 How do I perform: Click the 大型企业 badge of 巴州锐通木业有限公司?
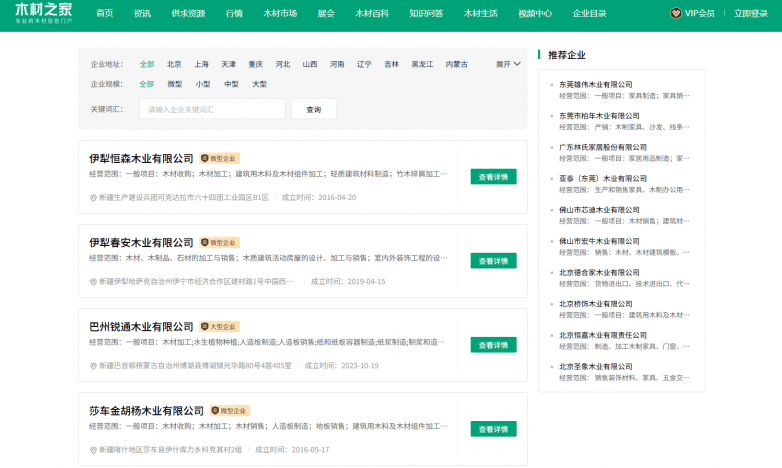[x=219, y=326]
